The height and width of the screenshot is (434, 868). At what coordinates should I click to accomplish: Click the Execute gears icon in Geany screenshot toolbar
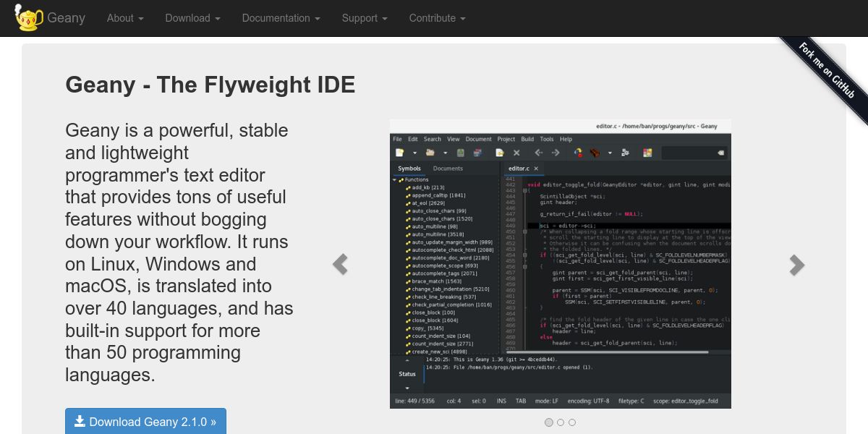tap(625, 153)
